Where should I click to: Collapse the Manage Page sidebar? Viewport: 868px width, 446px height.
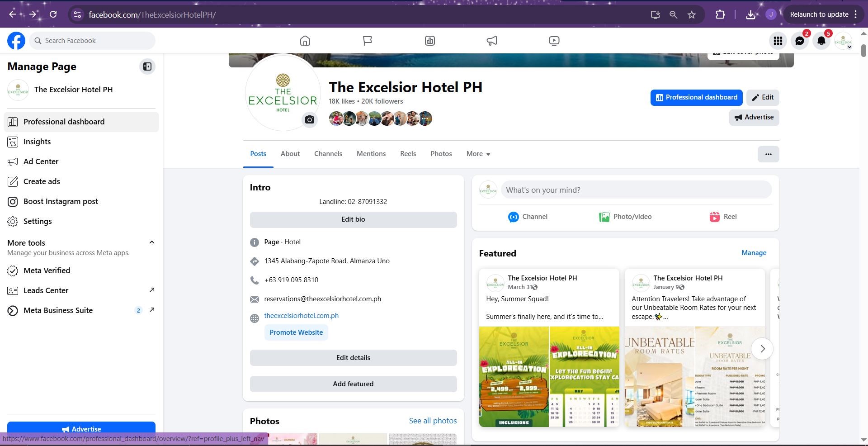pyautogui.click(x=147, y=66)
